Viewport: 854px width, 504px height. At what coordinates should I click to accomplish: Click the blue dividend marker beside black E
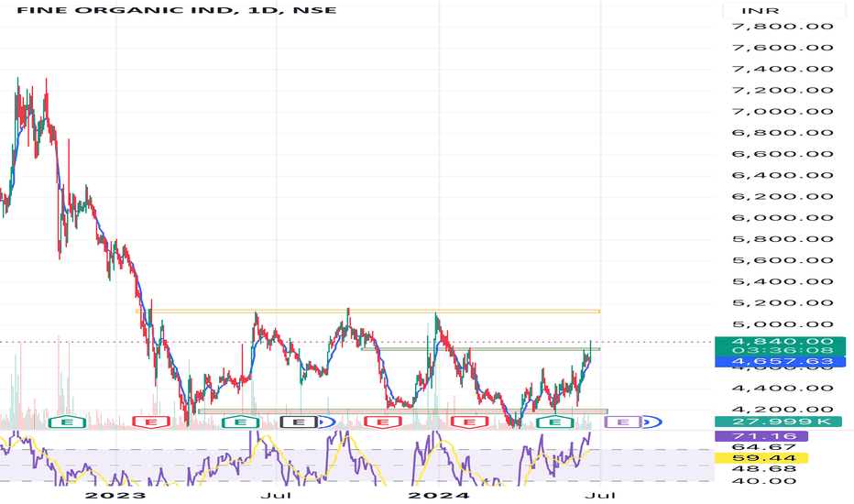point(327,422)
